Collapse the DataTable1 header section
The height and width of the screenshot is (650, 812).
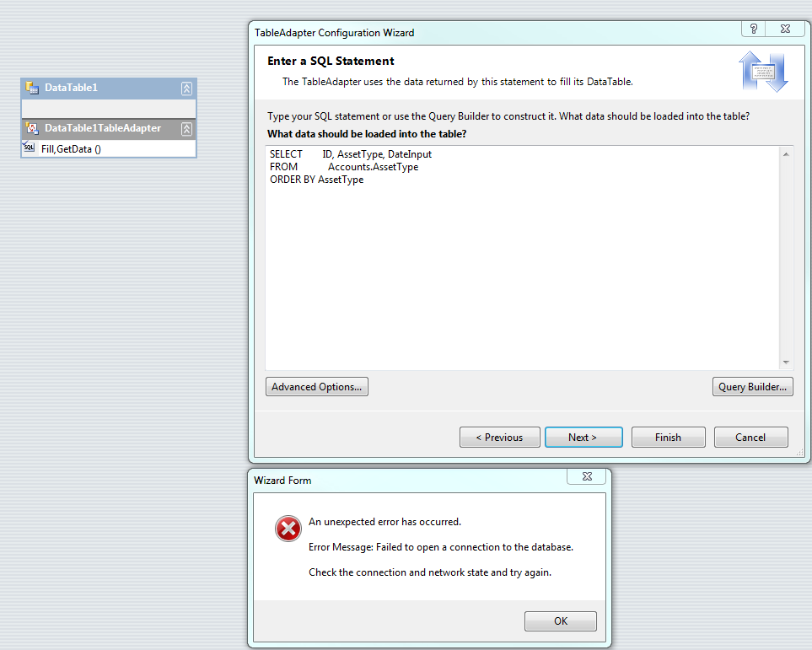click(x=186, y=89)
